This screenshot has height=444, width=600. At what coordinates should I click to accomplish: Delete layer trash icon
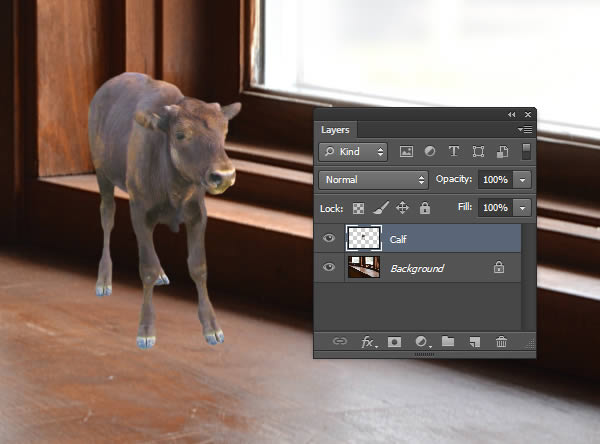tap(501, 341)
